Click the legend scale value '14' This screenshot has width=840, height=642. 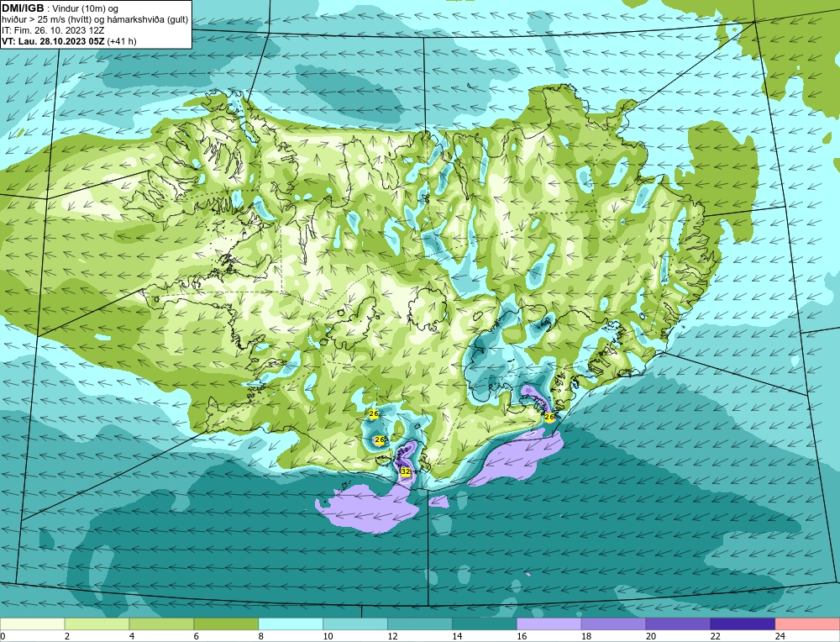(457, 637)
